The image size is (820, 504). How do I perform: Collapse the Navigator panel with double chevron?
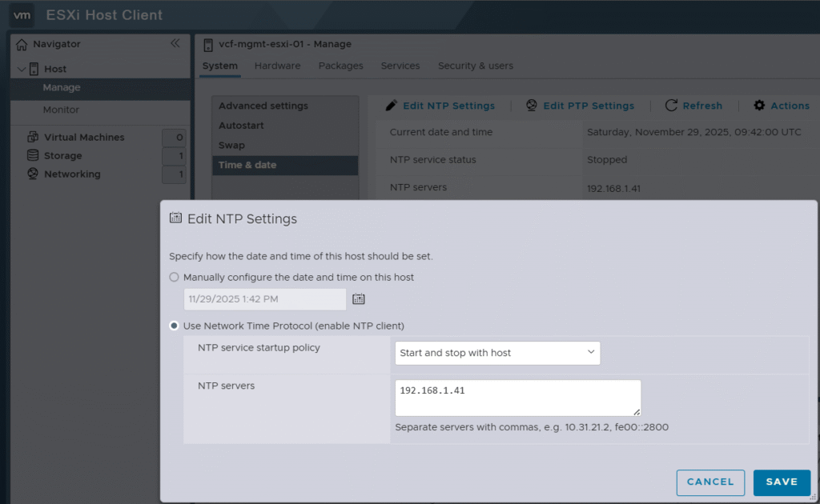tap(175, 43)
